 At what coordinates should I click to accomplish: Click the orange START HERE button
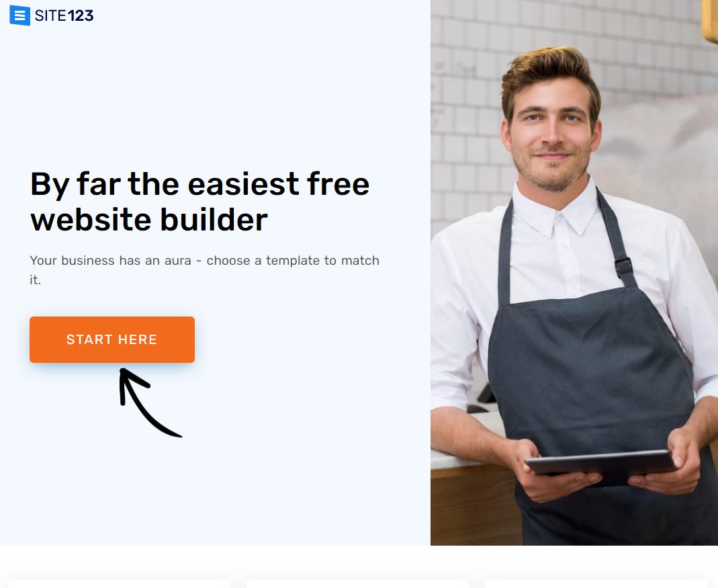(112, 339)
